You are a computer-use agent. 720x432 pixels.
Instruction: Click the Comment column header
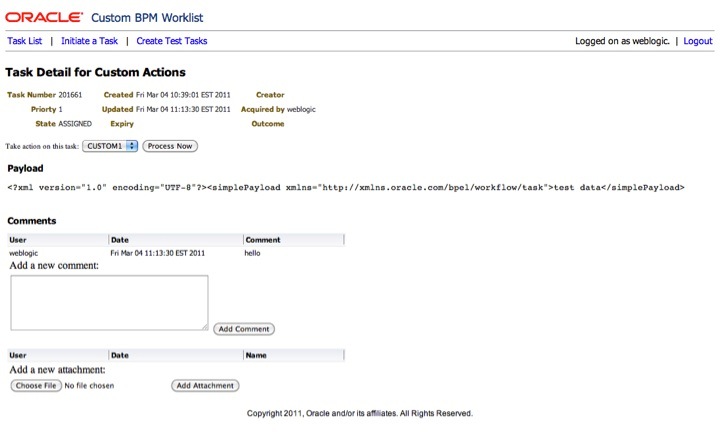[x=264, y=240]
